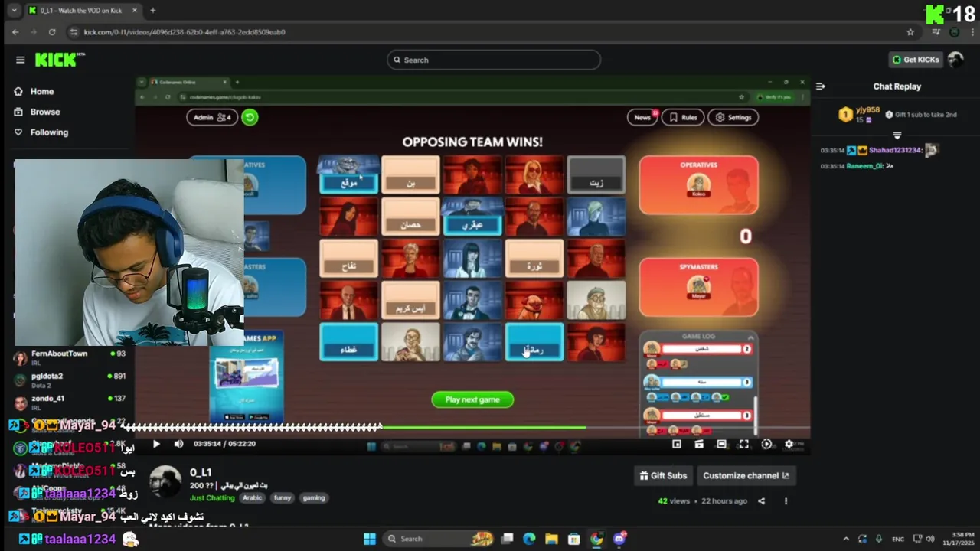Open the Admin players dropdown
The image size is (980, 551).
[x=212, y=117]
